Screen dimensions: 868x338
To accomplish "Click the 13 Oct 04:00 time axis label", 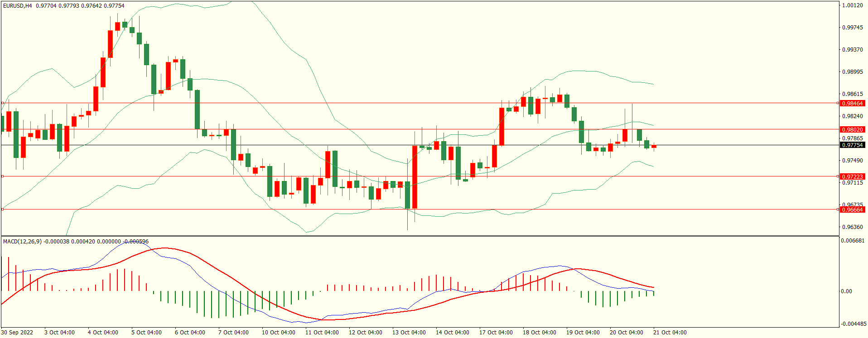I will tap(409, 333).
